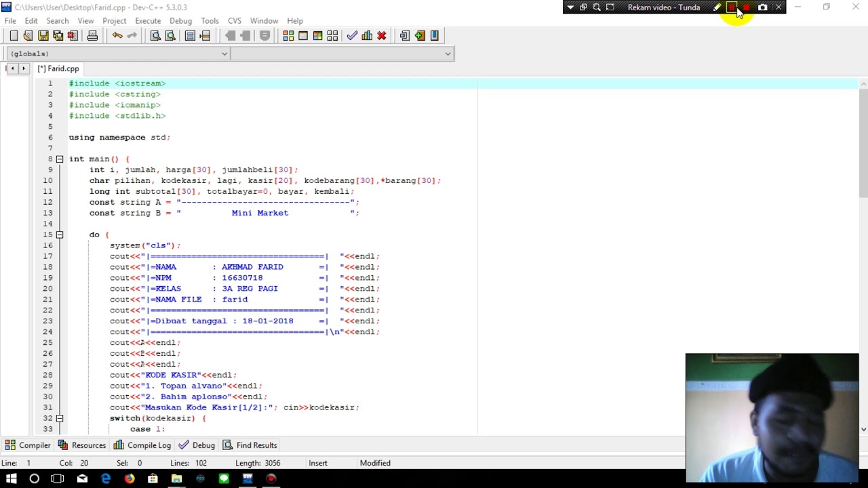Create a new source file from toolbar

[14, 35]
